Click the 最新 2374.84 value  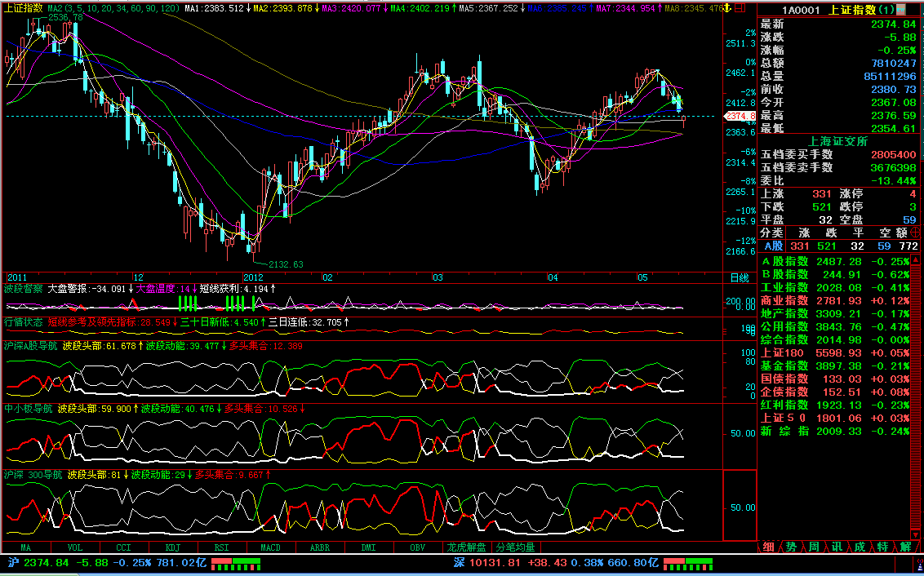(893, 24)
